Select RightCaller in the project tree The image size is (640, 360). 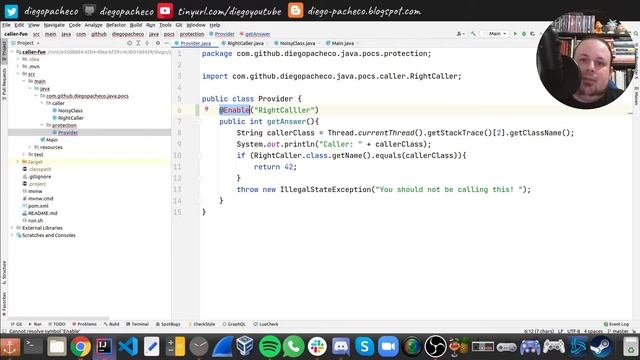[70, 118]
